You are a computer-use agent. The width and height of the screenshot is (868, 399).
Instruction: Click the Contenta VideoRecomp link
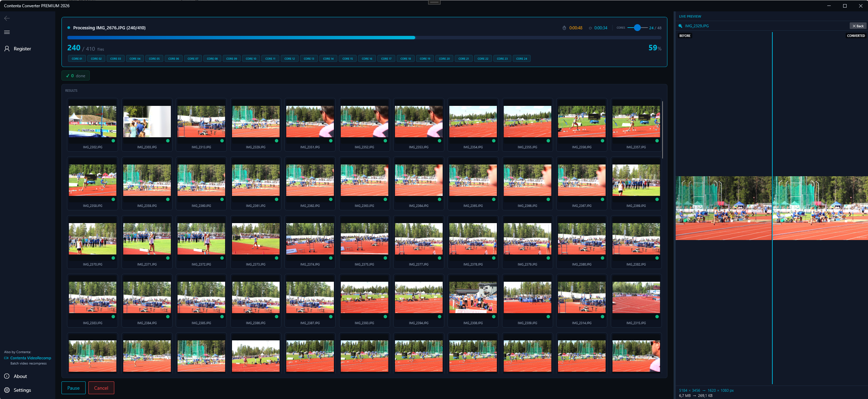pyautogui.click(x=30, y=358)
